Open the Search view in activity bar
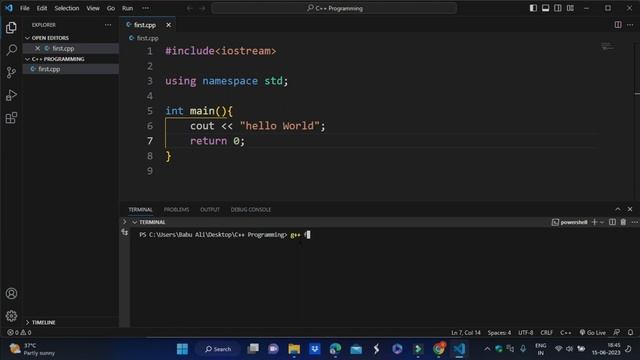 pyautogui.click(x=11, y=50)
